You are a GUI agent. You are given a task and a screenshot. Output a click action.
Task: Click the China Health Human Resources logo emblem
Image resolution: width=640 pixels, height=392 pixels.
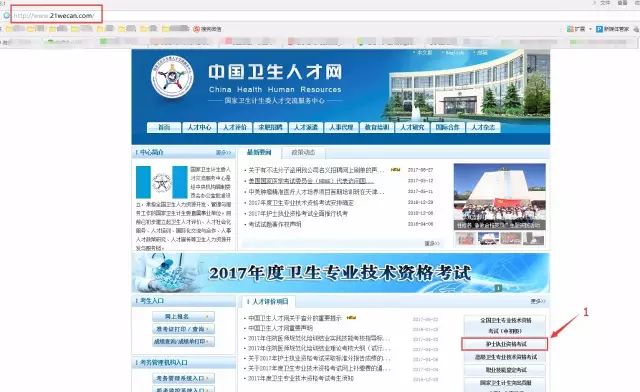coord(172,77)
